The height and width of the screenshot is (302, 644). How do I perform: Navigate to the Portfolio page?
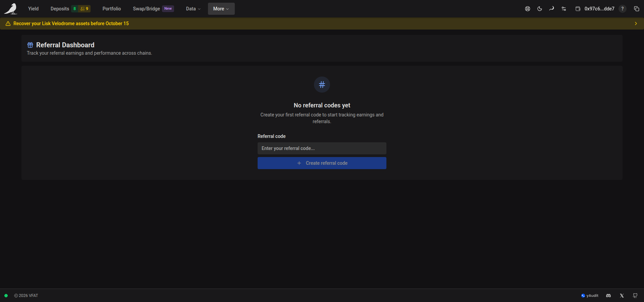112,9
